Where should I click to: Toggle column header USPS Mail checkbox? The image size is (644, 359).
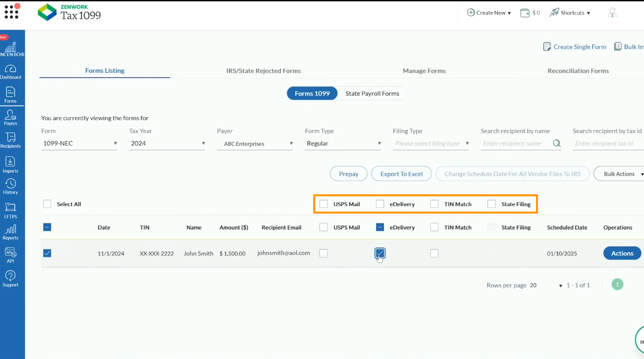coord(324,227)
